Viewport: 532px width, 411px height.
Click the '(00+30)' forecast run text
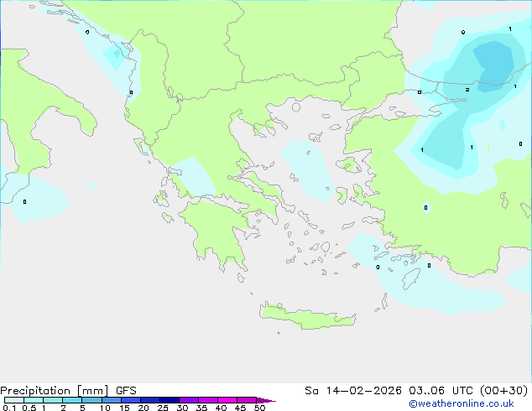[x=503, y=391]
